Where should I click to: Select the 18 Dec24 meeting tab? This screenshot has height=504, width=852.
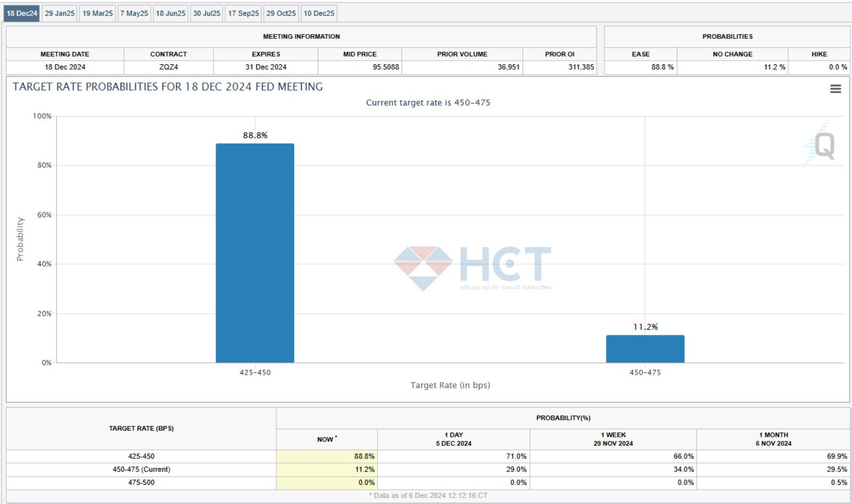[22, 13]
